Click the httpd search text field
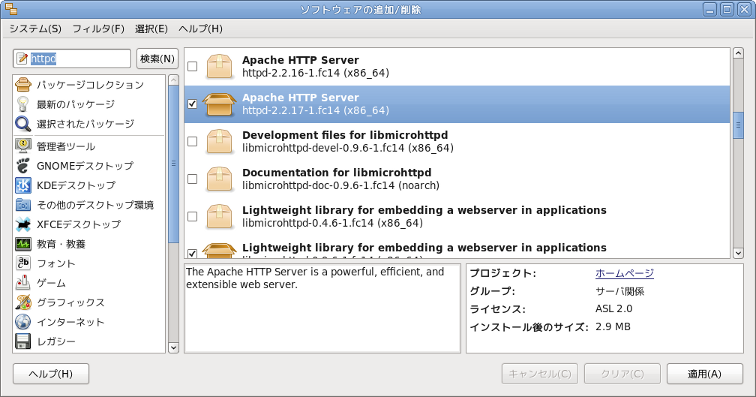The width and height of the screenshot is (756, 397). pyautogui.click(x=72, y=59)
